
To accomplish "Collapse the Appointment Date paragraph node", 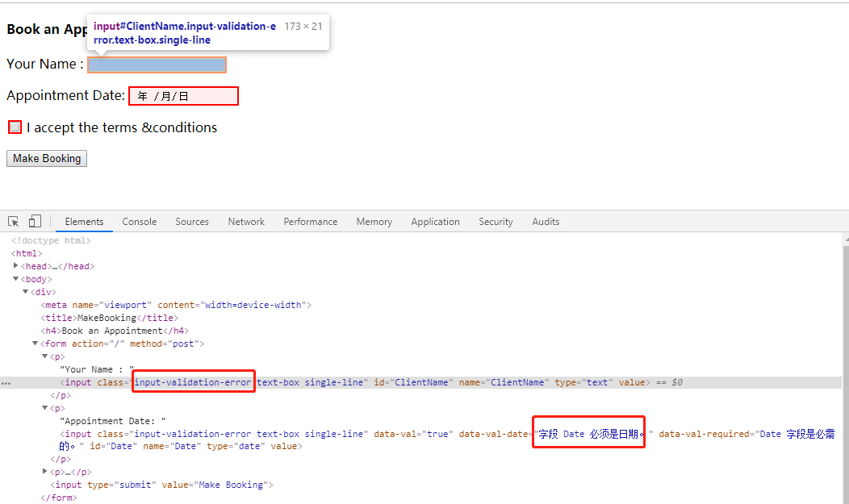I will point(45,407).
